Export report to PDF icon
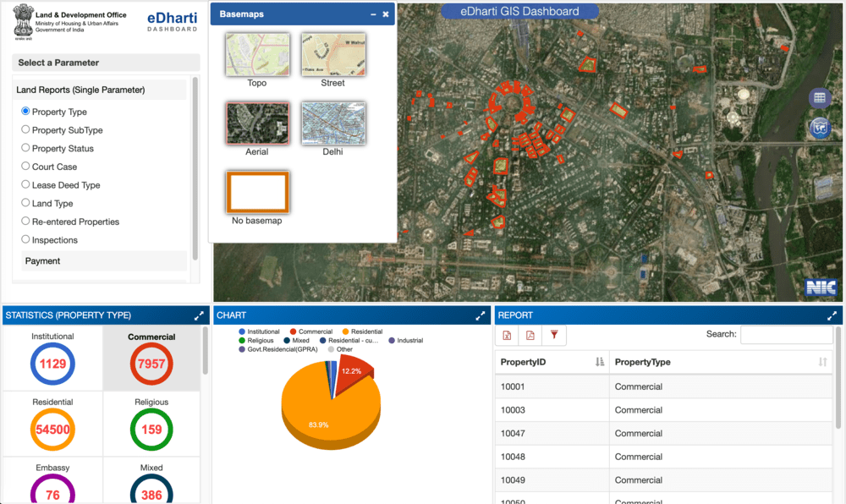This screenshot has width=846, height=504. click(530, 335)
